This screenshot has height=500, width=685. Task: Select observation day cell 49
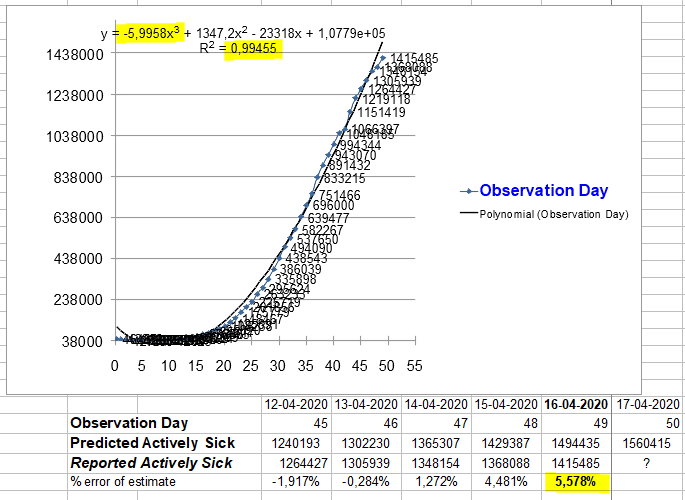coord(576,423)
